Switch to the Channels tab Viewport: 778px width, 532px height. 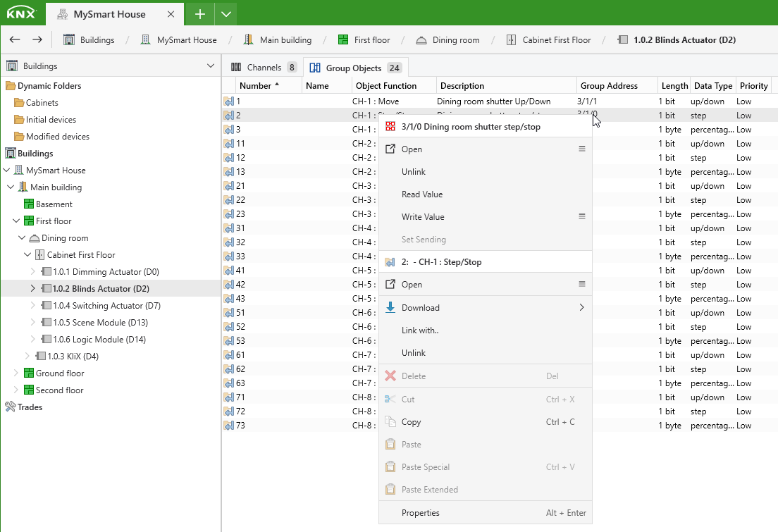(x=264, y=67)
